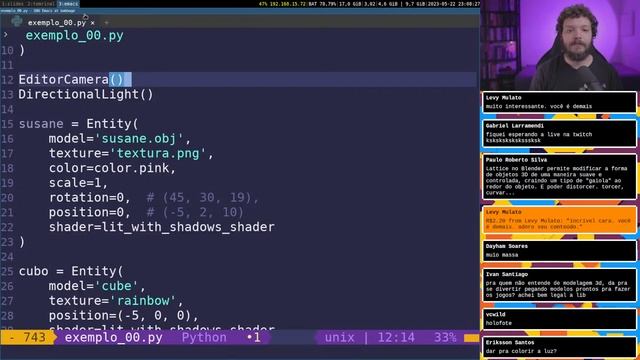Click line number 24 in the gutter
640x360 pixels.
(7, 256)
